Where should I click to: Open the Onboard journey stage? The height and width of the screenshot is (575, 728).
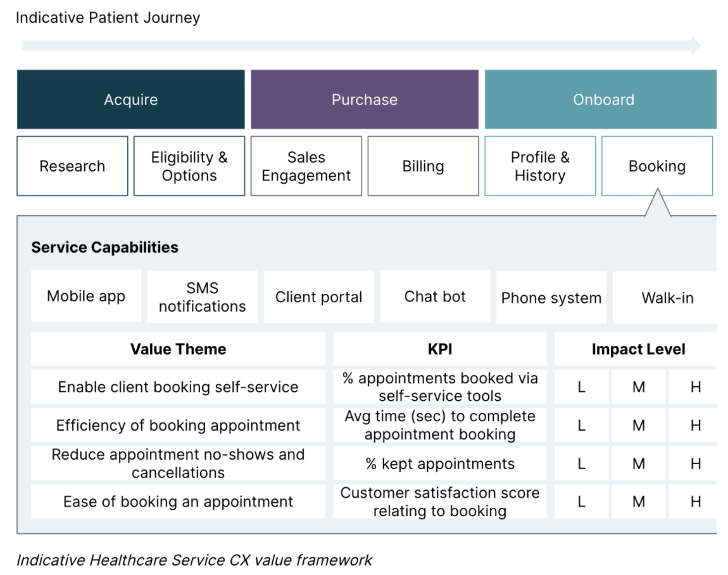pos(603,99)
